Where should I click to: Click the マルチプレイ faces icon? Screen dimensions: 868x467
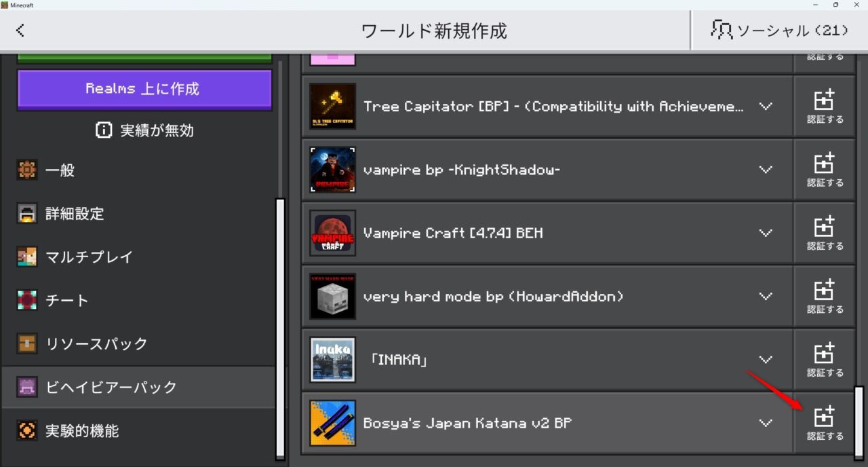27,257
